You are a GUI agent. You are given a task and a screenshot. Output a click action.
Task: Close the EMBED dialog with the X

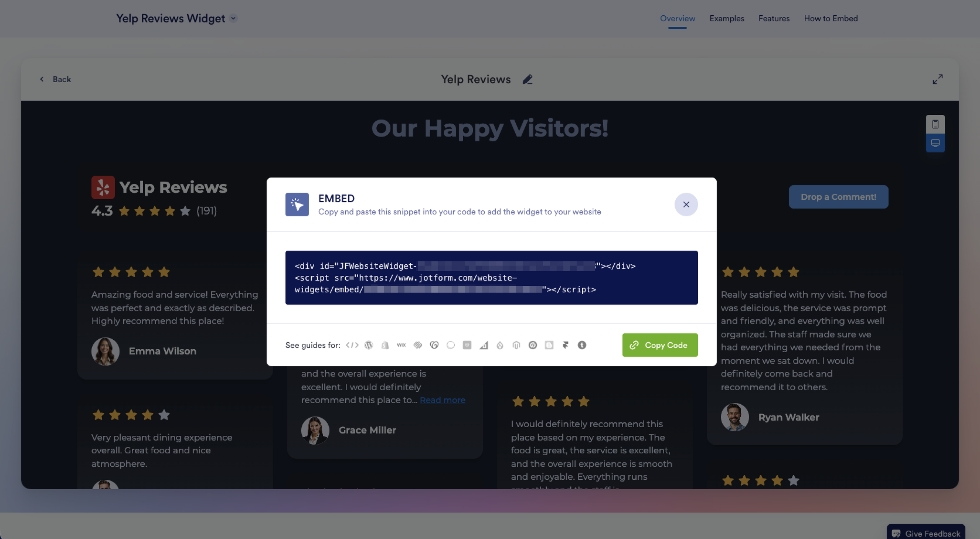[x=686, y=204]
